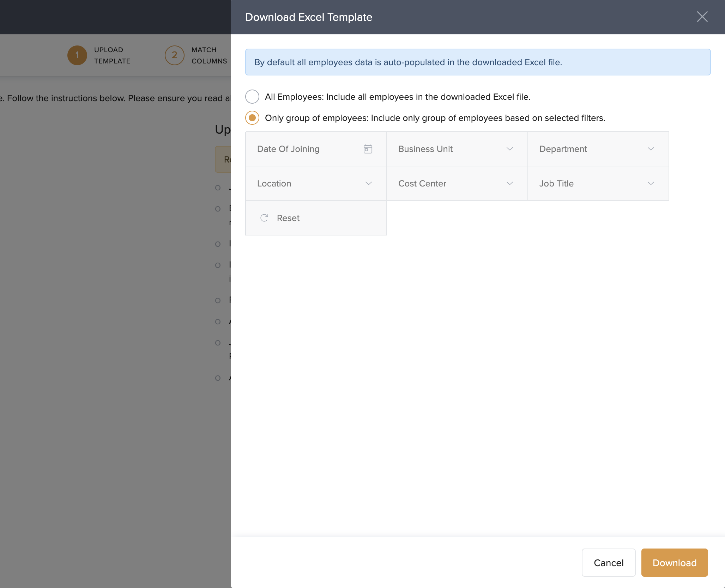Select Only group of employees radio option
This screenshot has height=588, width=725.
[252, 118]
